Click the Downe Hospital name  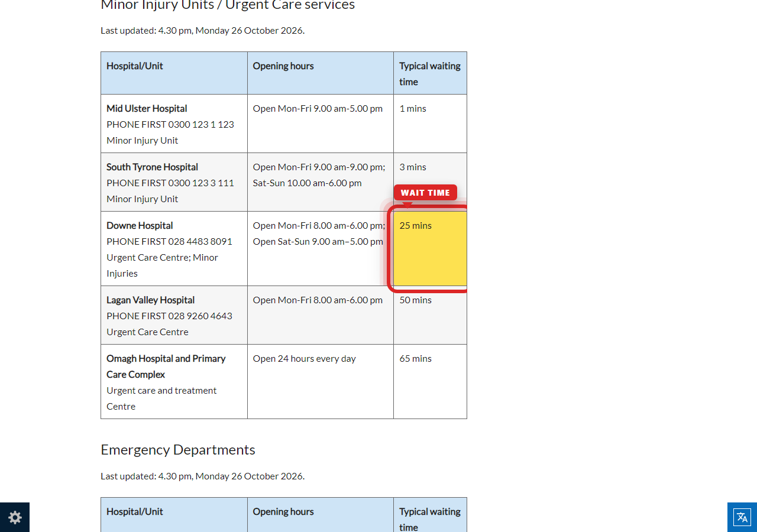(x=140, y=225)
